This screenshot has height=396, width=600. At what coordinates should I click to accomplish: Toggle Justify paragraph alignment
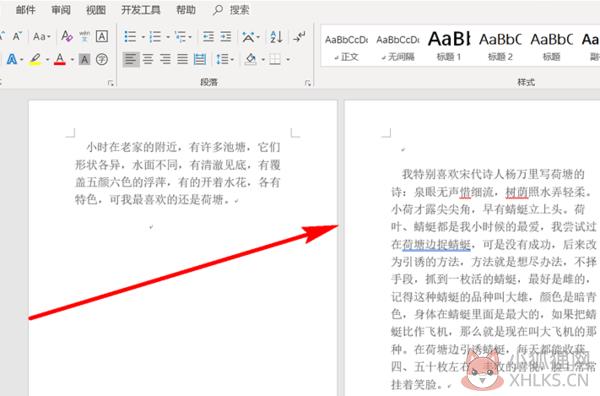(x=183, y=59)
